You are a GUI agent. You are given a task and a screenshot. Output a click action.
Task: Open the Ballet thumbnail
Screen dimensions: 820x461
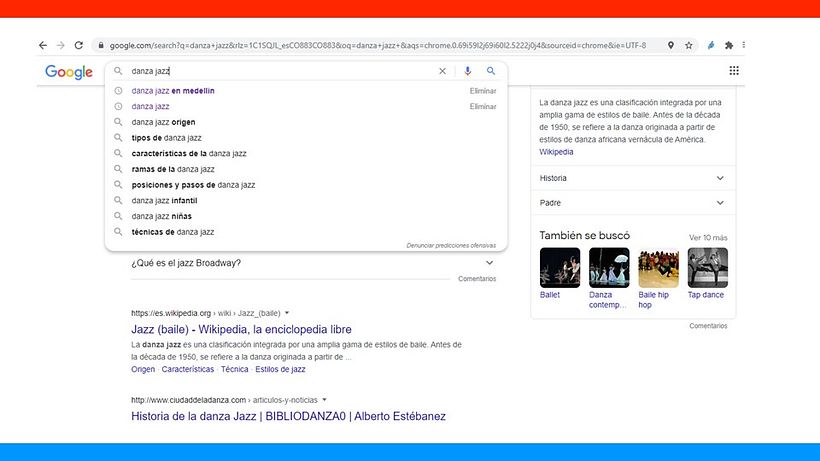pyautogui.click(x=560, y=268)
